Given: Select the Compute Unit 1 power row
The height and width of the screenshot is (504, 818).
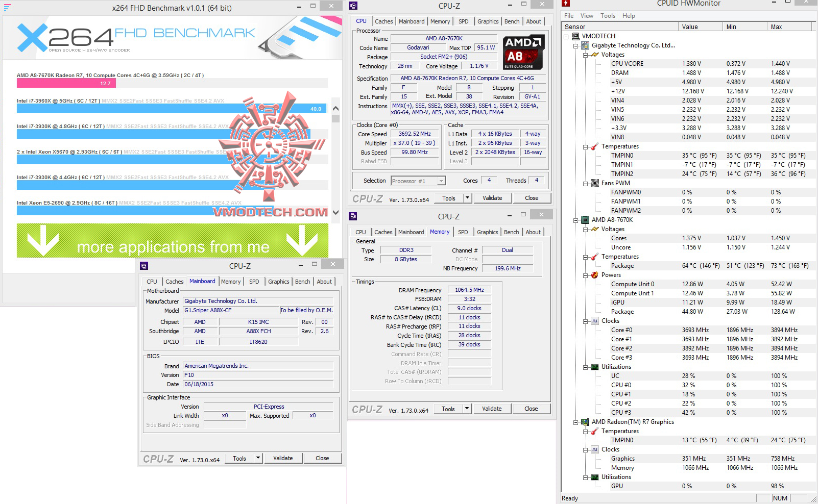Looking at the screenshot, I should click(688, 293).
